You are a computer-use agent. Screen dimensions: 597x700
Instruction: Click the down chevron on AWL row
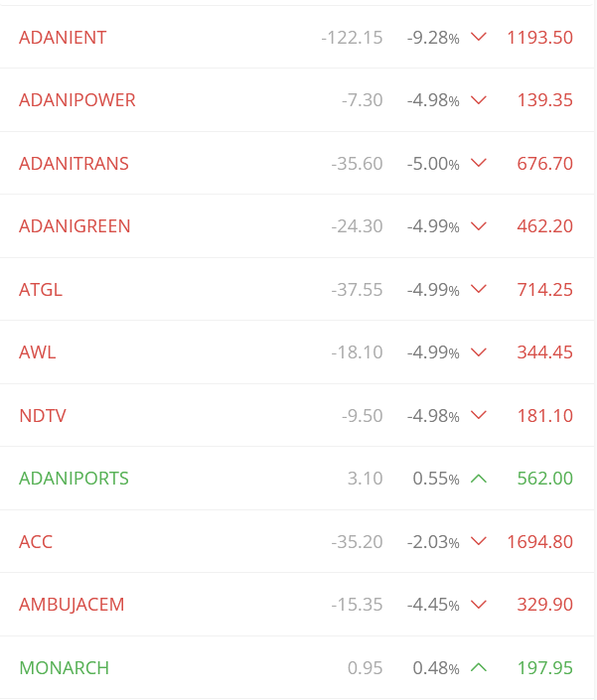(479, 352)
